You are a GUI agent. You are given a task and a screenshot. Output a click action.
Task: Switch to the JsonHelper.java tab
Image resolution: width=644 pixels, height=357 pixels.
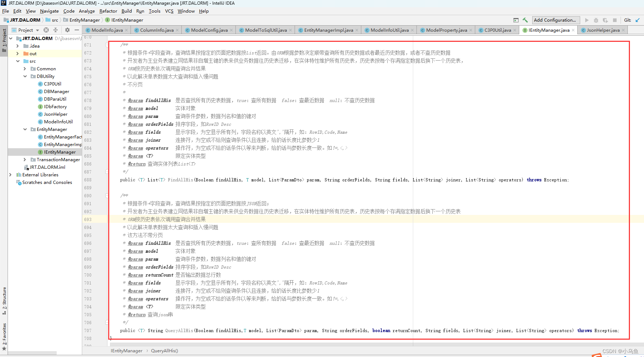click(x=603, y=30)
